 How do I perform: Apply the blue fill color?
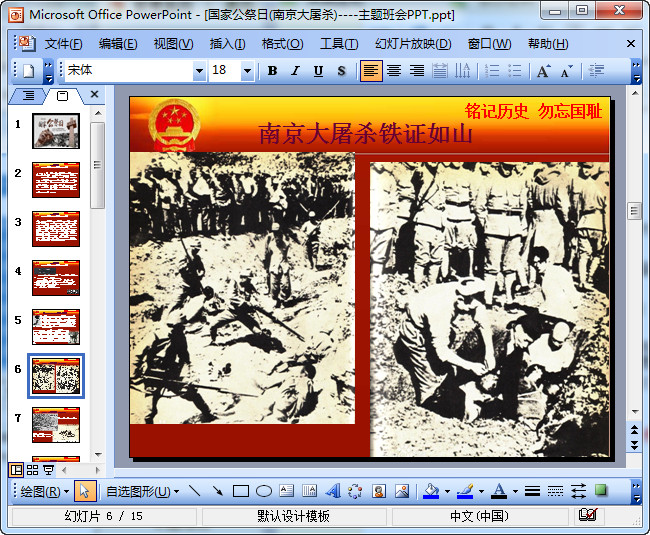coord(431,491)
